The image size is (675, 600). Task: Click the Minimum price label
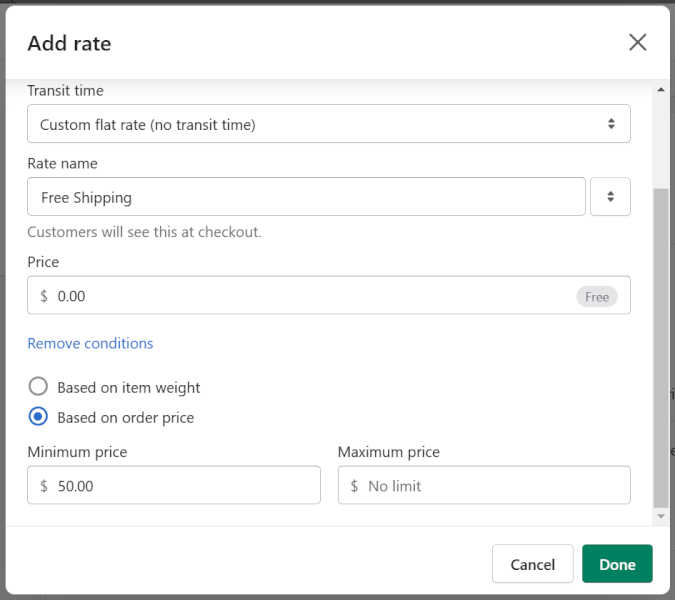[77, 452]
